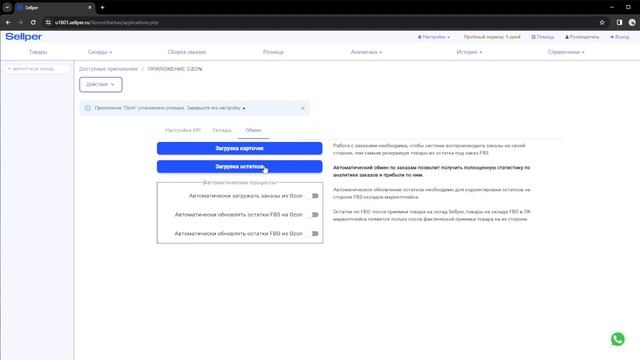Click the Помощь link
The image size is (640, 360).
(542, 37)
